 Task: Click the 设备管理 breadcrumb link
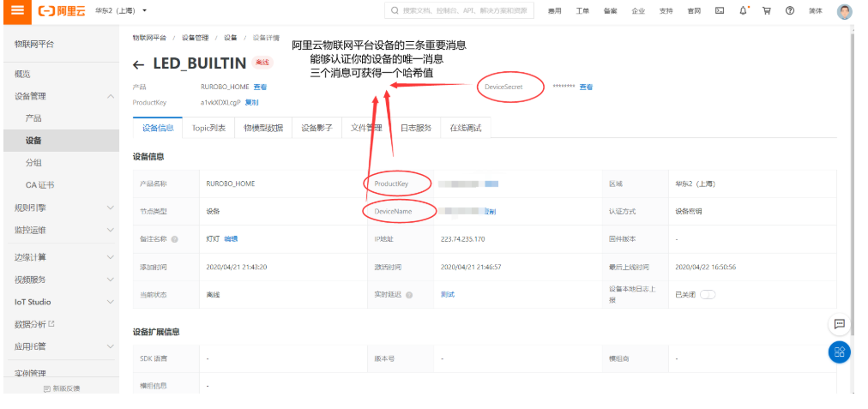(195, 38)
